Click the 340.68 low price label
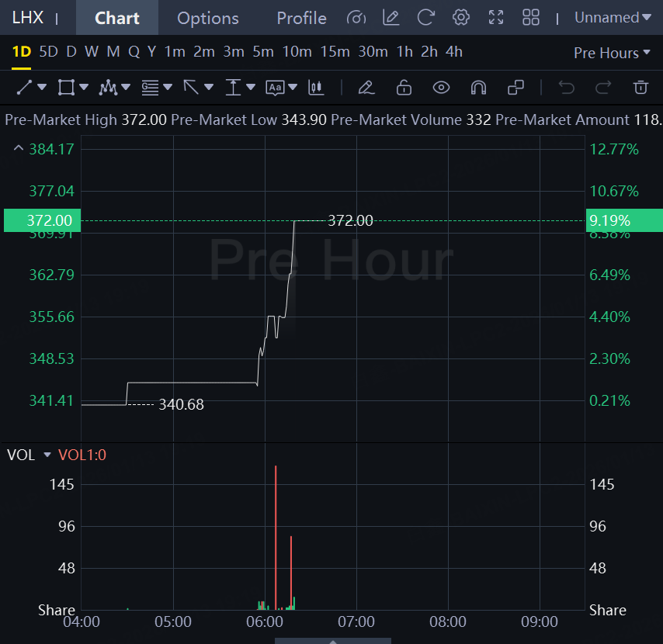This screenshot has width=663, height=644. click(181, 405)
